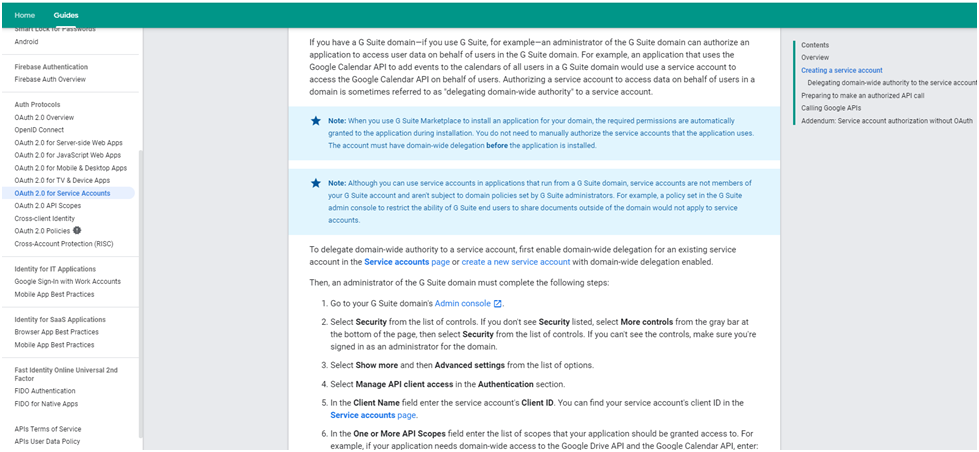Open the OAuth 2.0 Policies entry
Screen dimensions: 979x452
pyautogui.click(x=42, y=231)
